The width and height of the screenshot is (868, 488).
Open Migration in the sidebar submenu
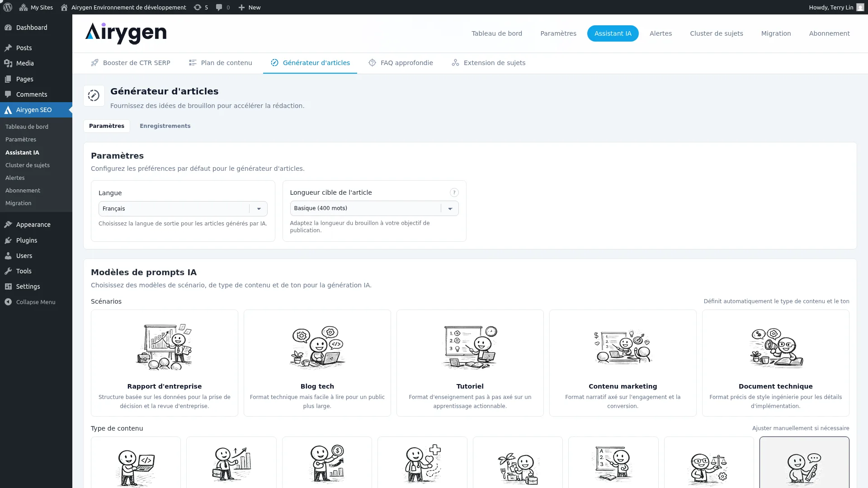(18, 203)
